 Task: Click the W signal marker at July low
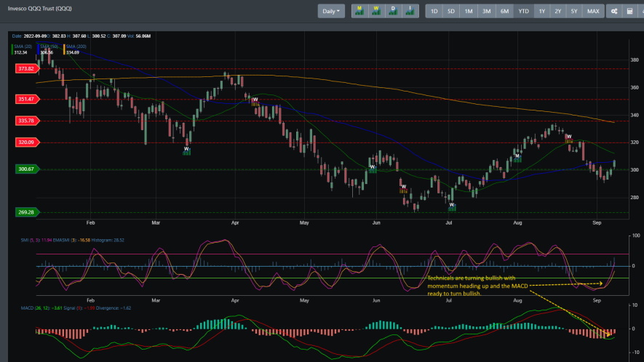click(452, 207)
